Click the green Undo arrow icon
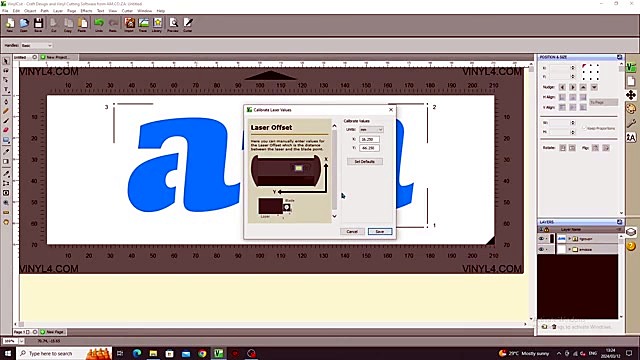Viewport: 640px width, 360px height. 99,24
